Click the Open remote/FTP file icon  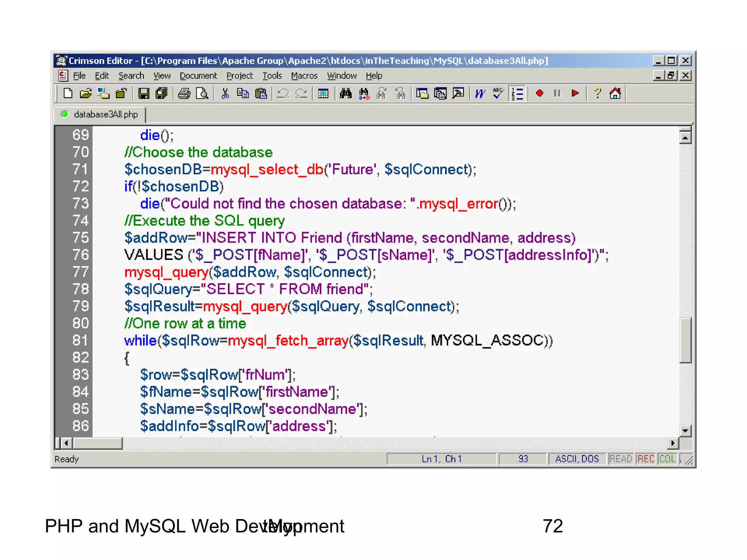(x=104, y=94)
